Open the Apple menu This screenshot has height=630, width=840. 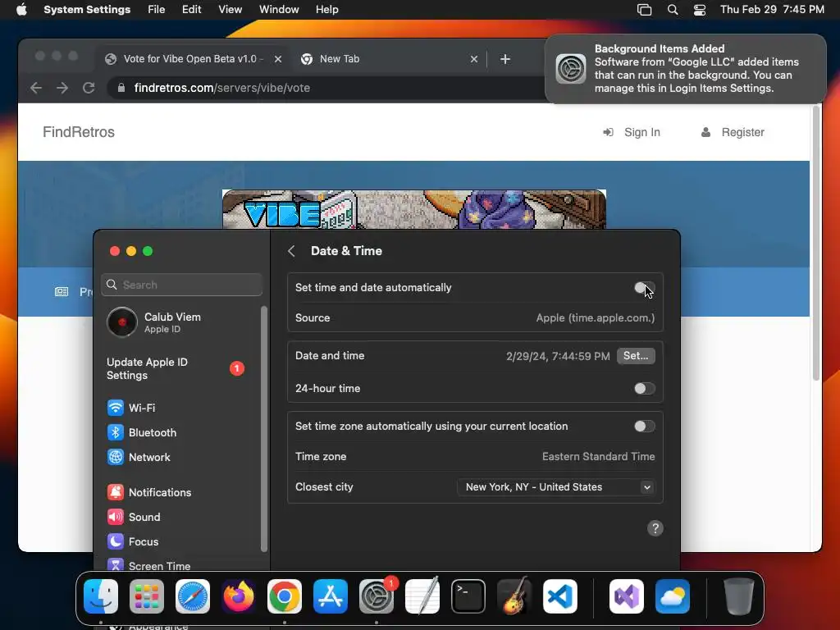(21, 10)
